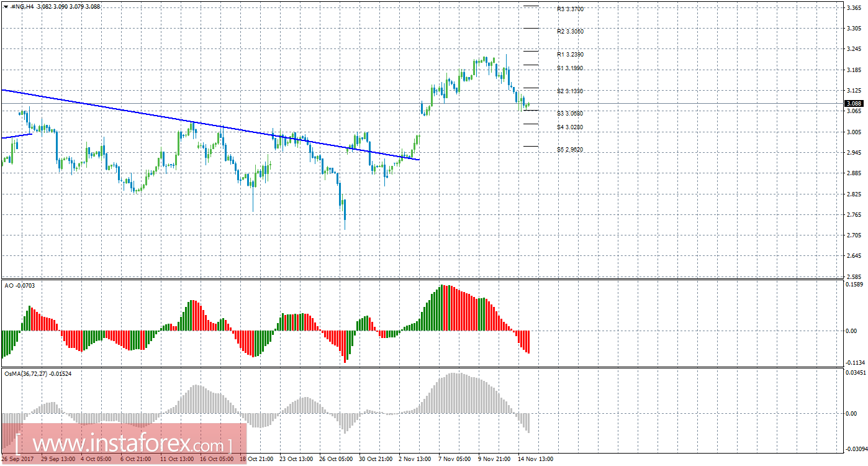Click the S5 2.9620 support label

point(570,150)
